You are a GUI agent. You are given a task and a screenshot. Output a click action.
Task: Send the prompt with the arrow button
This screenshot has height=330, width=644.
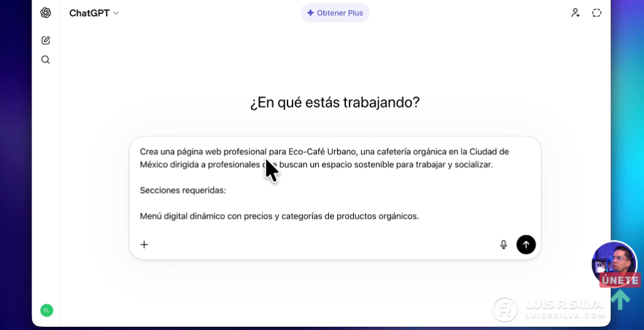click(x=526, y=245)
